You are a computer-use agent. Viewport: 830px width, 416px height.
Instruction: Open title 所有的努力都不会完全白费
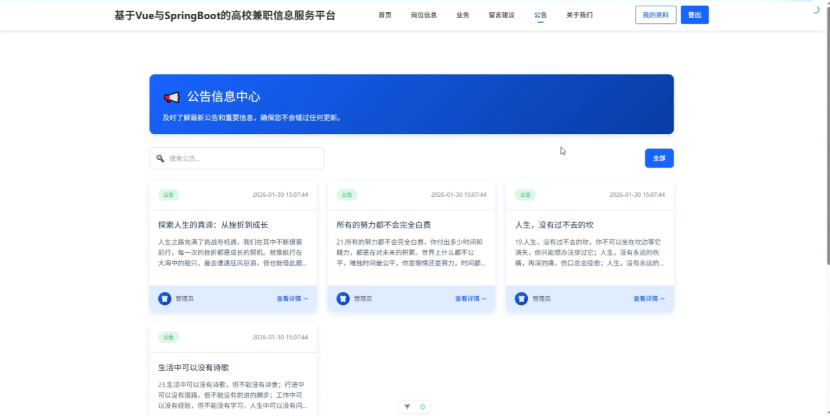click(383, 225)
